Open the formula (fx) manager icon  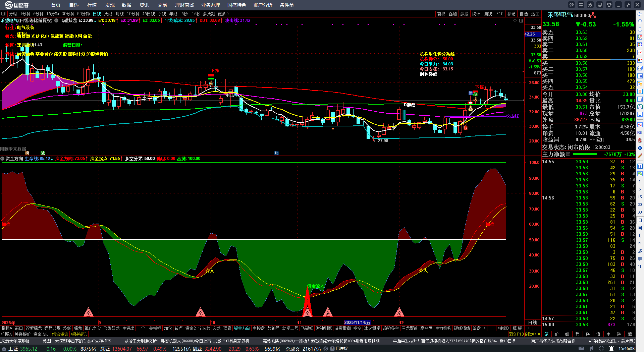click(x=590, y=5)
